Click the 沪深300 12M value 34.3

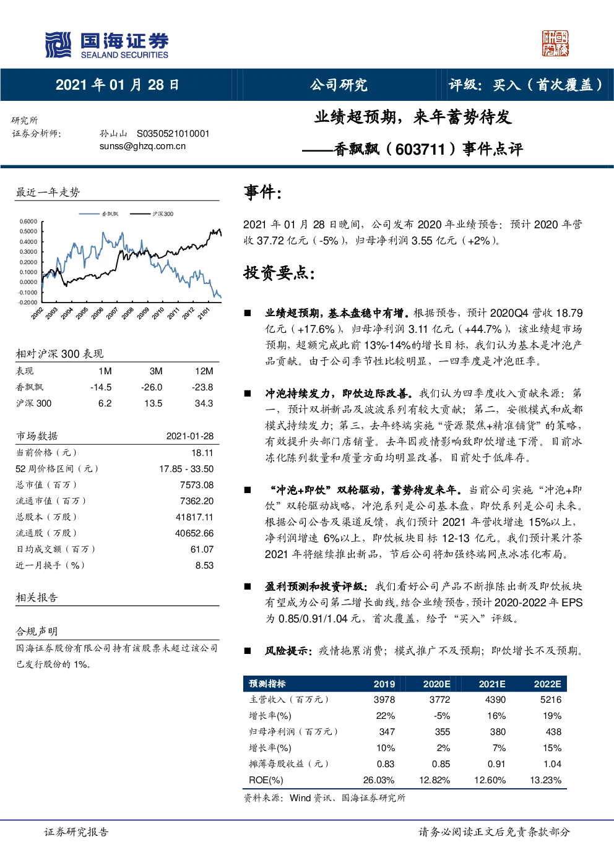click(204, 403)
